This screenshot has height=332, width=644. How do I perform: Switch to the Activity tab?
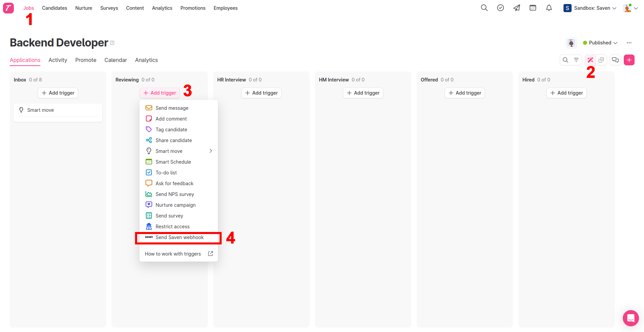coord(58,60)
